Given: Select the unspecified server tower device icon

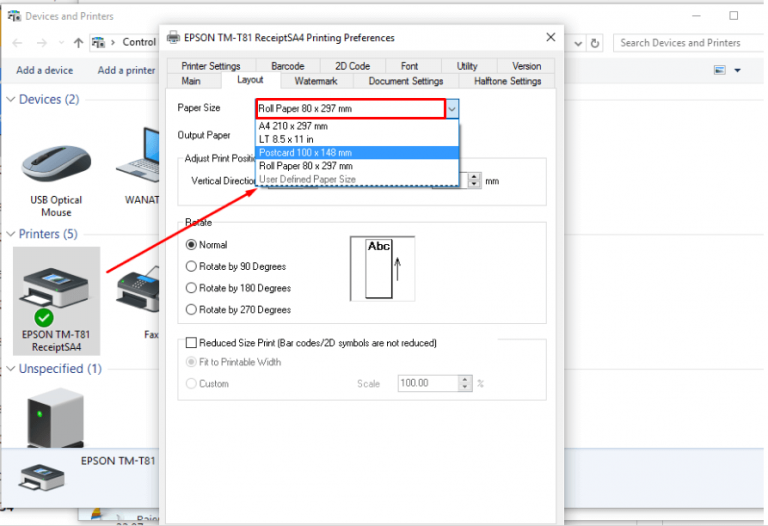Looking at the screenshot, I should tap(55, 418).
